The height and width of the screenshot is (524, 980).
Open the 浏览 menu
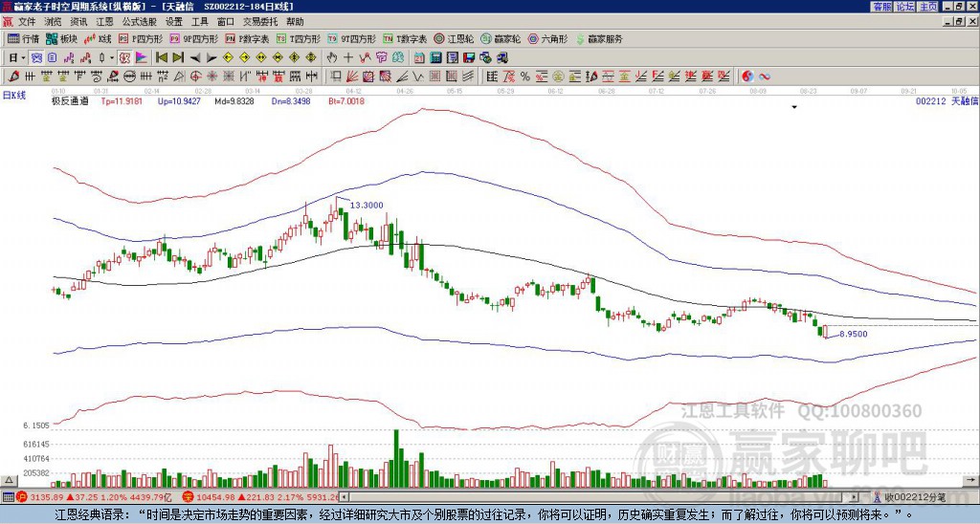click(x=54, y=22)
